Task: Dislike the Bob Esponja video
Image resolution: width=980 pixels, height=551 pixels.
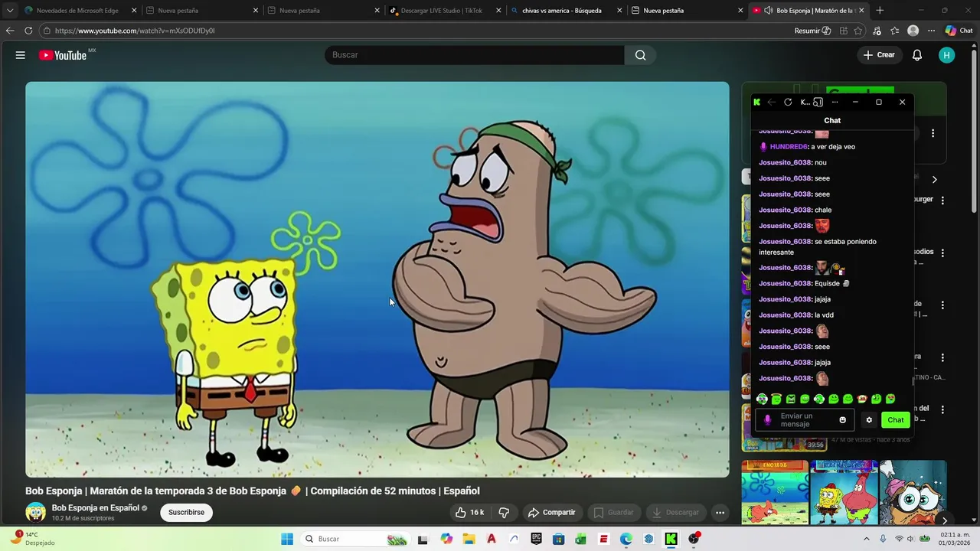Action: [504, 513]
